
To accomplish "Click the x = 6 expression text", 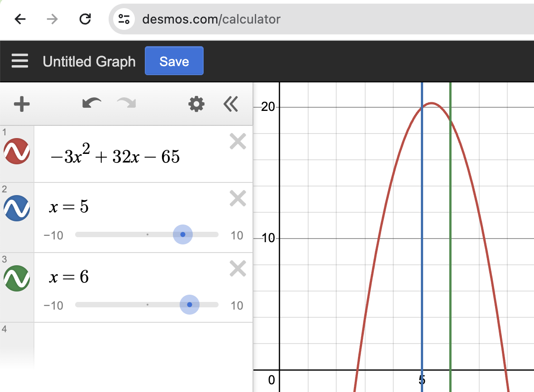I will tap(69, 277).
